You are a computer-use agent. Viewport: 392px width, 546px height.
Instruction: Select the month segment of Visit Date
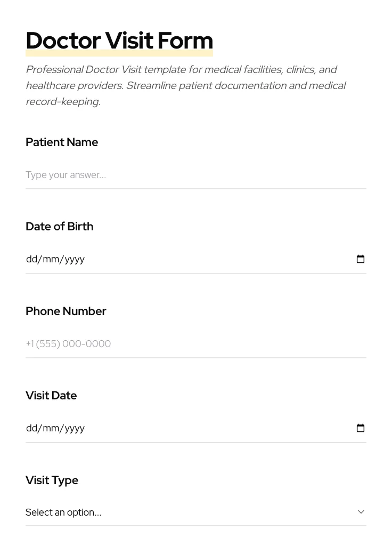[x=51, y=428]
